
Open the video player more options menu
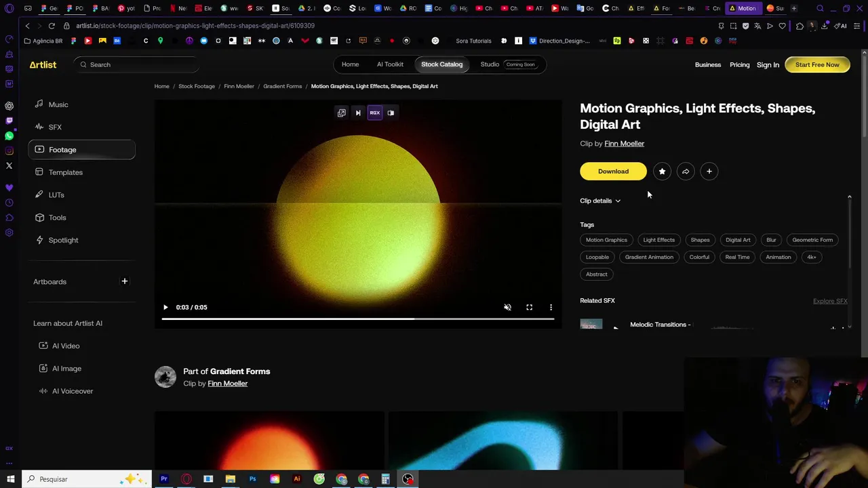[x=551, y=307]
